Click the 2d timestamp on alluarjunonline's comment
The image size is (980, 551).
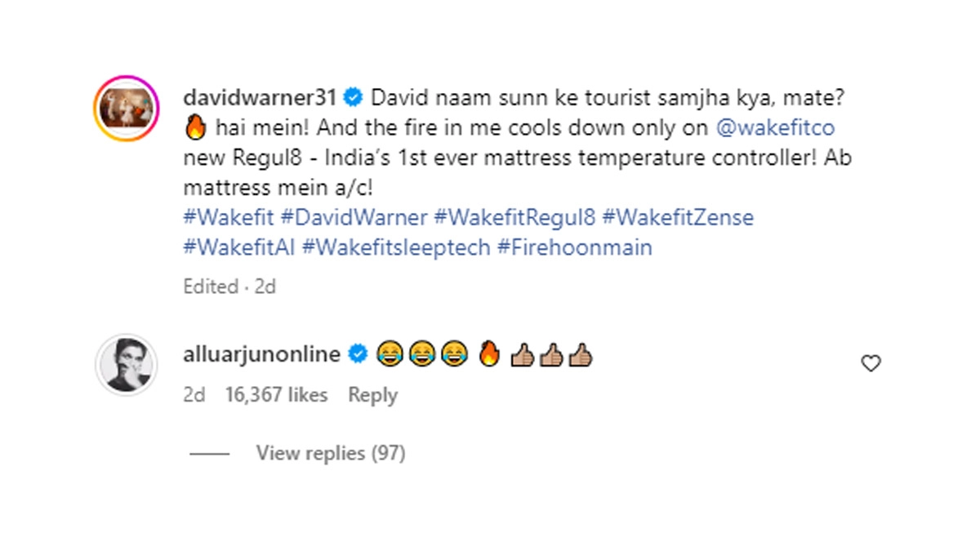[194, 395]
